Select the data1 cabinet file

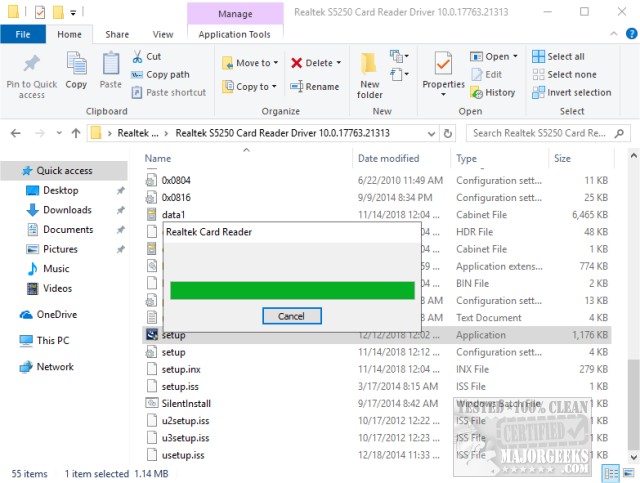point(376,215)
